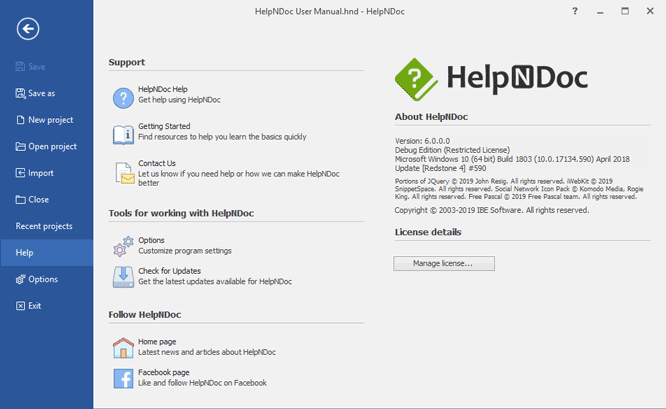
Task: Maximize the HelpNDoc window
Action: (x=625, y=11)
